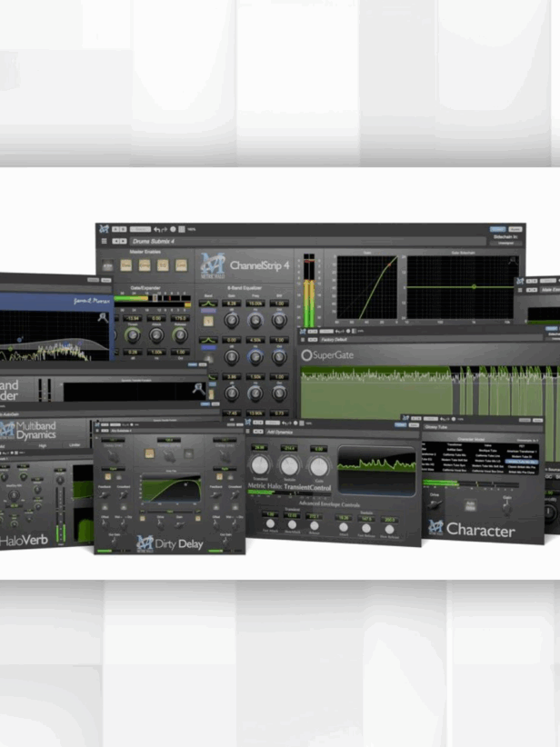Click the redo arrow in ChannelStrip's toolbar
This screenshot has height=747, width=560.
[165, 229]
